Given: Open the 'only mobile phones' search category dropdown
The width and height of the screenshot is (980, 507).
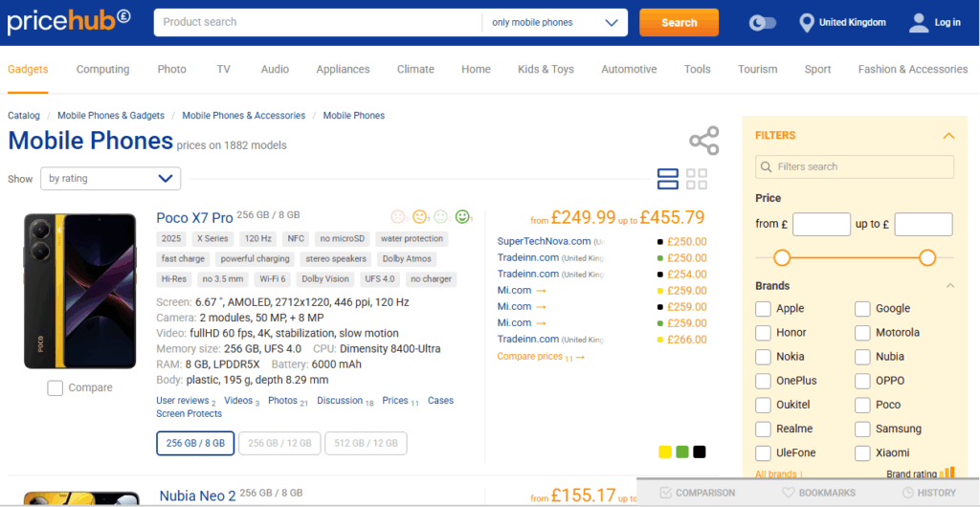Looking at the screenshot, I should [x=554, y=23].
